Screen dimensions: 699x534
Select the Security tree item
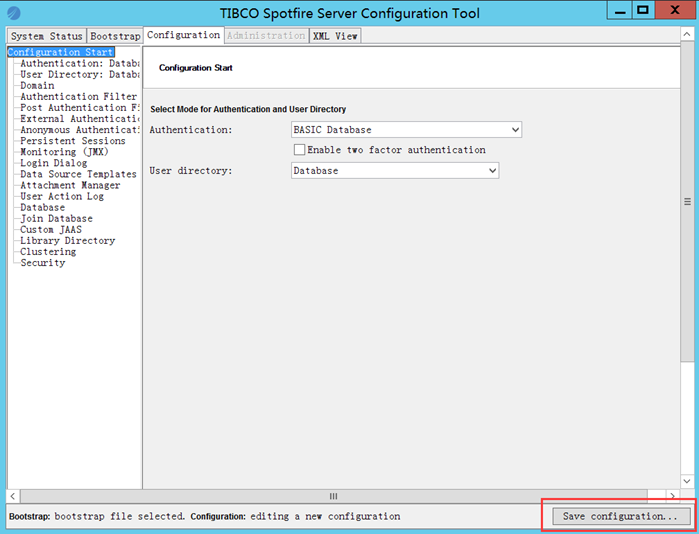point(43,263)
